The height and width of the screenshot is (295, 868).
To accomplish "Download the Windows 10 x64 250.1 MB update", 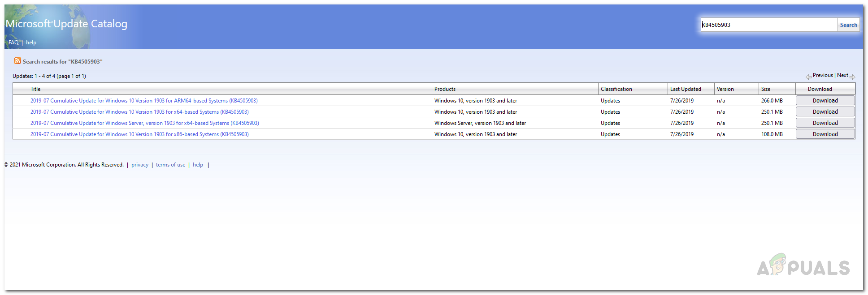I will coord(825,112).
